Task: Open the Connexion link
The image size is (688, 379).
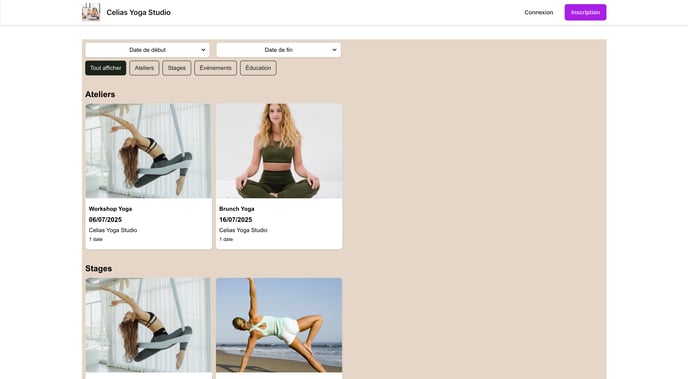Action: pos(539,12)
